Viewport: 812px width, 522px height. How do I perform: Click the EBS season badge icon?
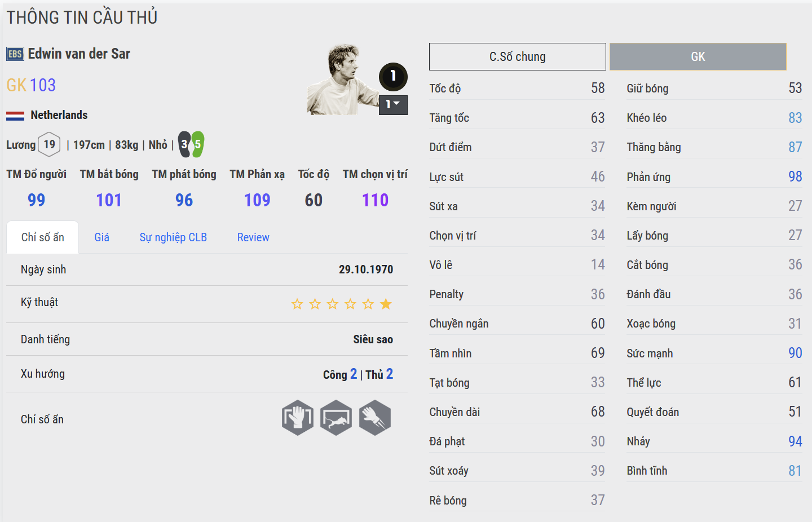tap(15, 54)
